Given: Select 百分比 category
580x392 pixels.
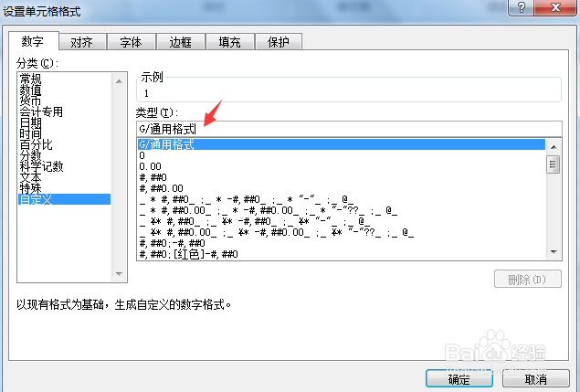Looking at the screenshot, I should tap(37, 144).
